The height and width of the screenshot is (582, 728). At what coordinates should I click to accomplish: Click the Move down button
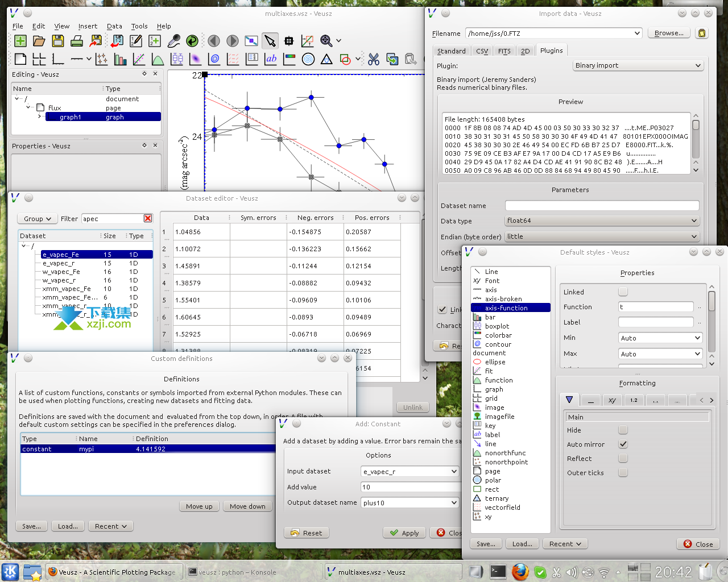click(x=247, y=506)
